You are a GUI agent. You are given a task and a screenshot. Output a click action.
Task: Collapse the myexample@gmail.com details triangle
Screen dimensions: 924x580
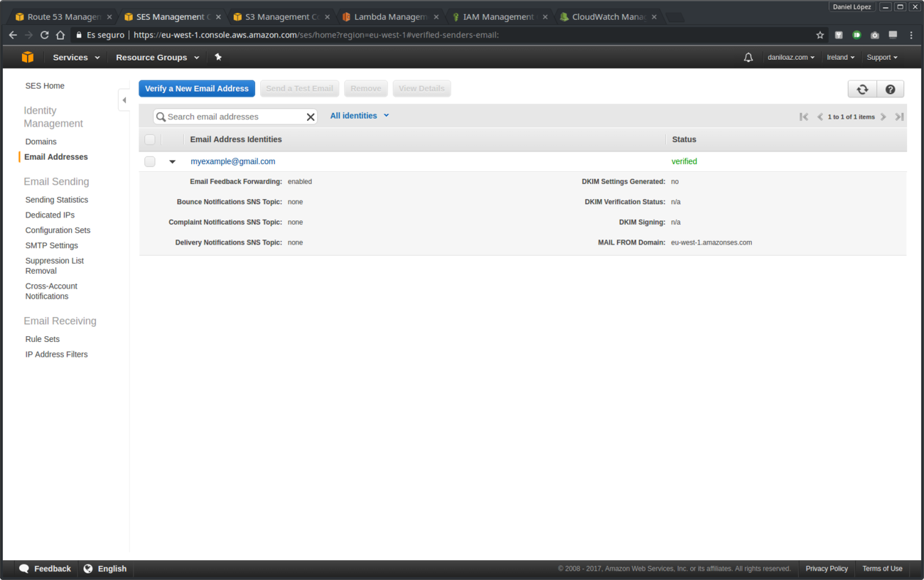click(172, 162)
